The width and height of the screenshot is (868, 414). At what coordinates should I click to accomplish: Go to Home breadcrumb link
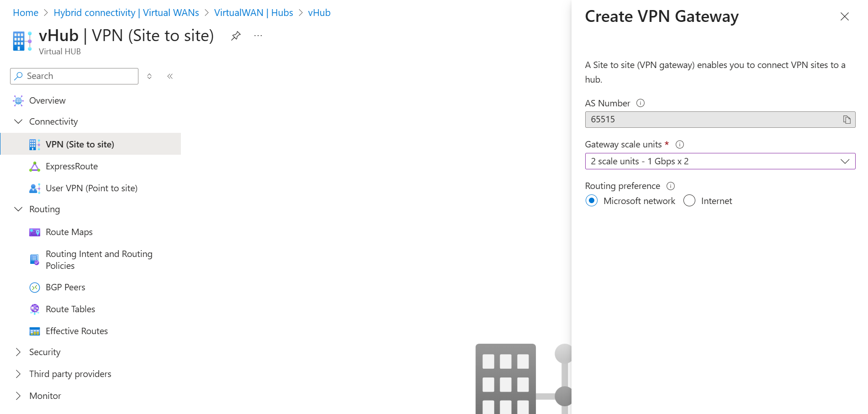point(26,13)
